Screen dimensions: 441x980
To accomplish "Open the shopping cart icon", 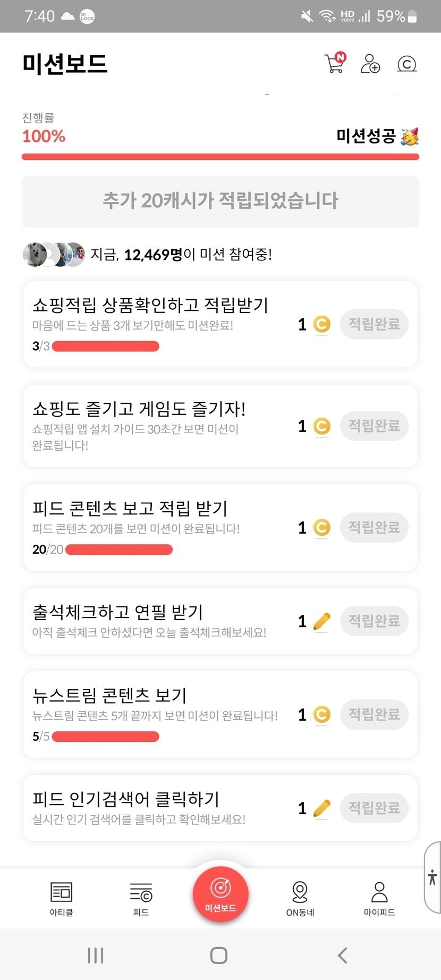I will [x=334, y=63].
